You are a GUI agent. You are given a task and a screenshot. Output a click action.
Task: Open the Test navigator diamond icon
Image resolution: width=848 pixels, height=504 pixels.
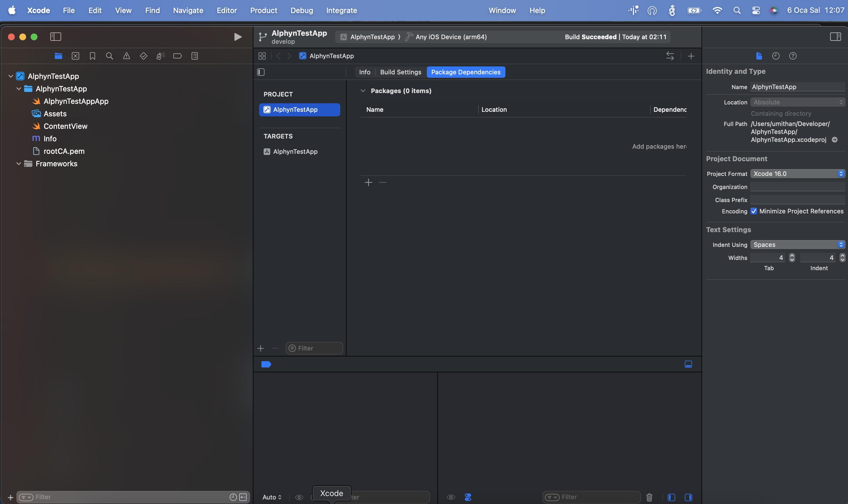coord(143,56)
